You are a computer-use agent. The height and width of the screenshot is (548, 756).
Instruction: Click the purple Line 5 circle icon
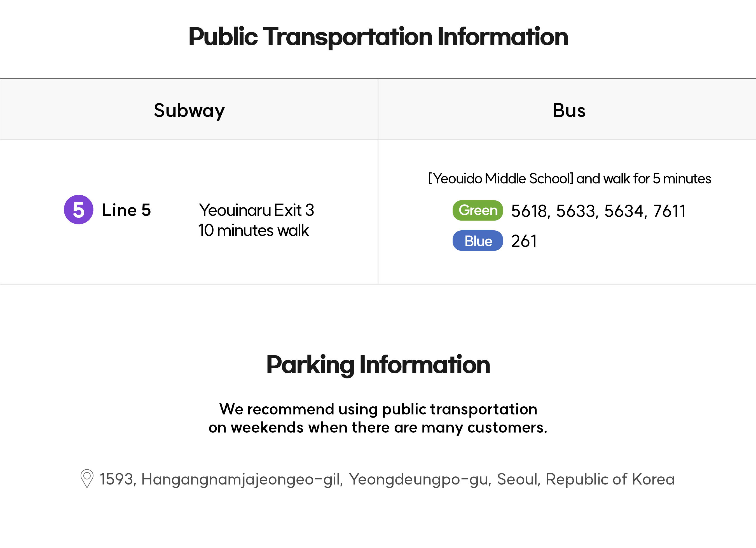point(78,210)
